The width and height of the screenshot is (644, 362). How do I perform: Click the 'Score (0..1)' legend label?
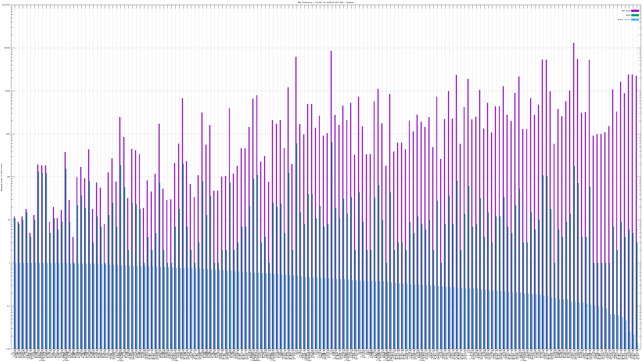coord(624,20)
